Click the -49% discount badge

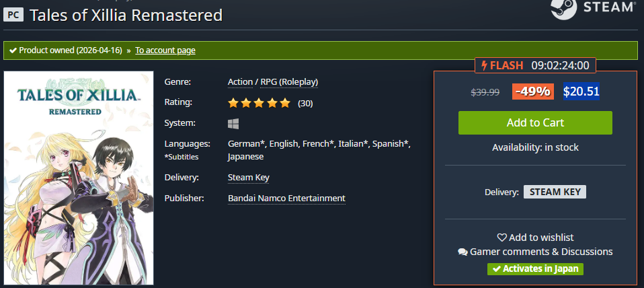coord(532,92)
